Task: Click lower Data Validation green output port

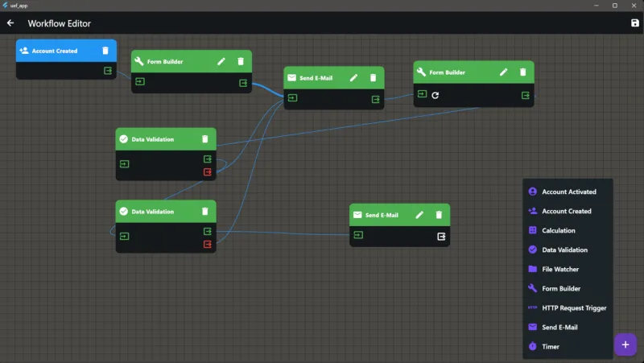Action: (208, 231)
